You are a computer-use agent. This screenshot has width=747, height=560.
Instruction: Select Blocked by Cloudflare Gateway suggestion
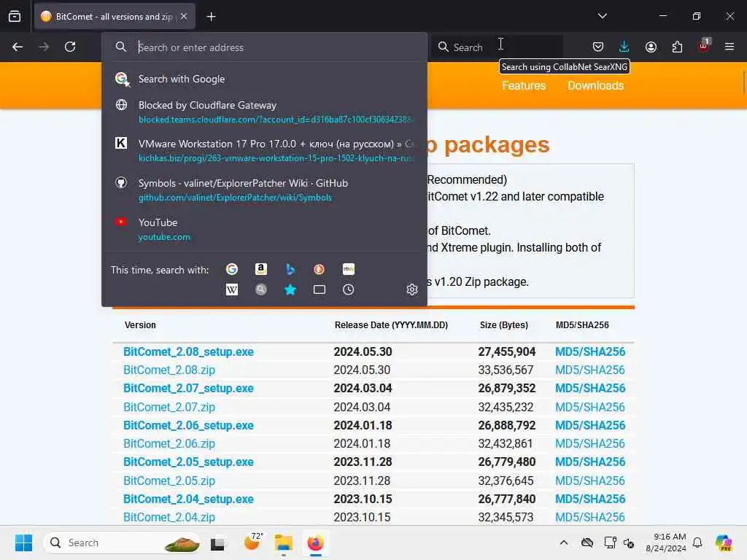click(264, 112)
